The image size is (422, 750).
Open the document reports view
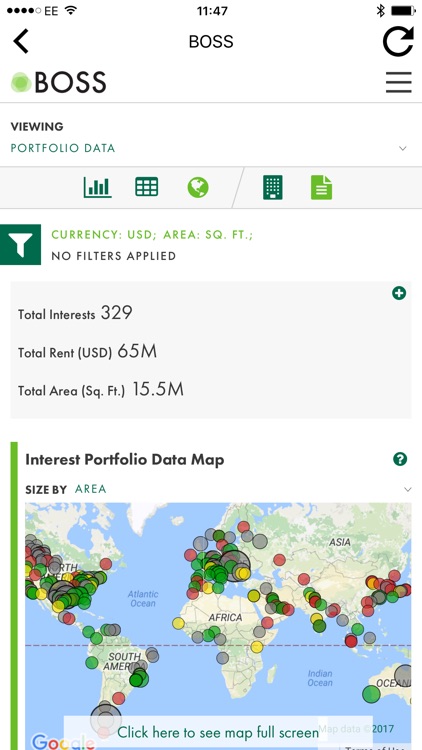322,187
